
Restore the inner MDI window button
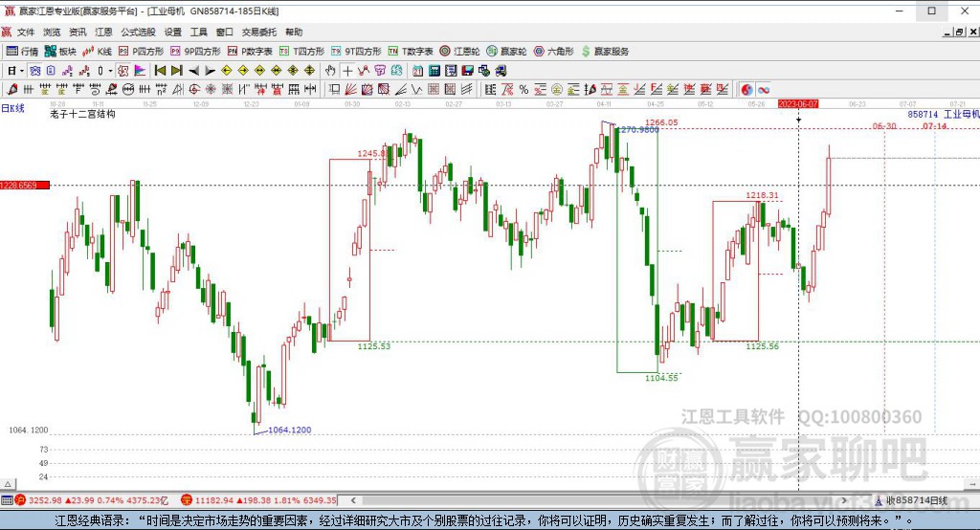coord(959,32)
